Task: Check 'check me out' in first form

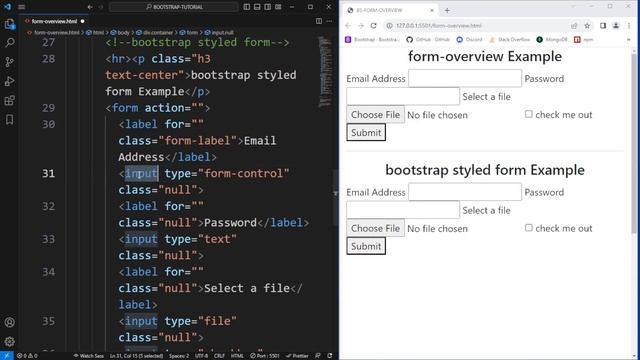Action: point(529,114)
